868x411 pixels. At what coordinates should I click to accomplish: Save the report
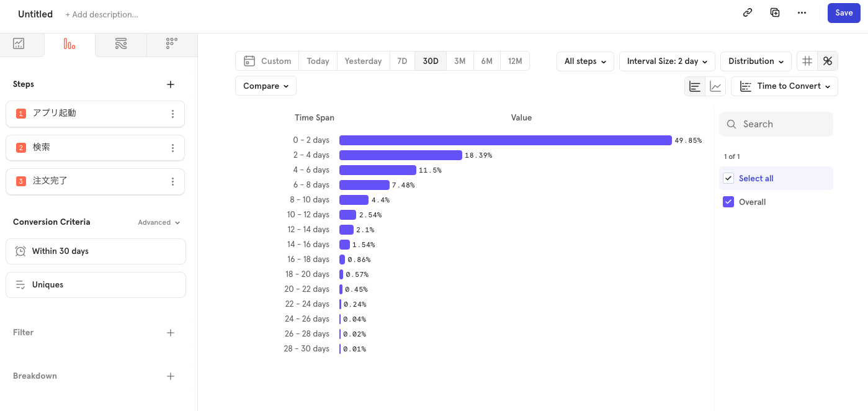844,13
